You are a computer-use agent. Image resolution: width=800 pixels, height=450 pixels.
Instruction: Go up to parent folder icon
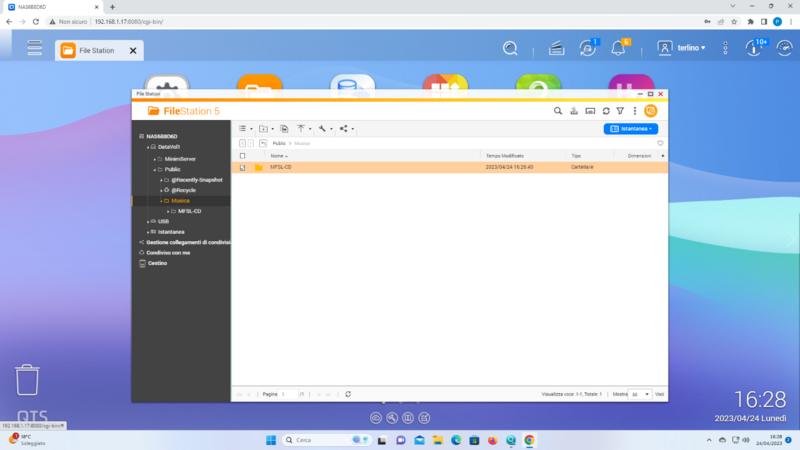click(263, 143)
